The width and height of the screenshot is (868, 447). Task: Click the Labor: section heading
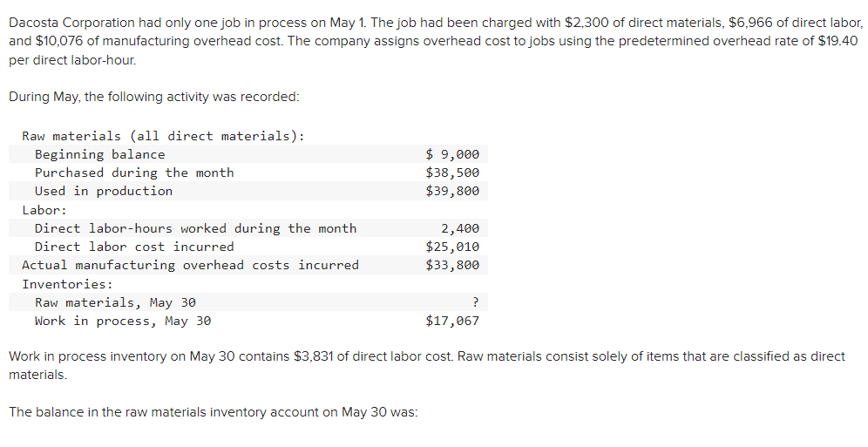click(44, 210)
